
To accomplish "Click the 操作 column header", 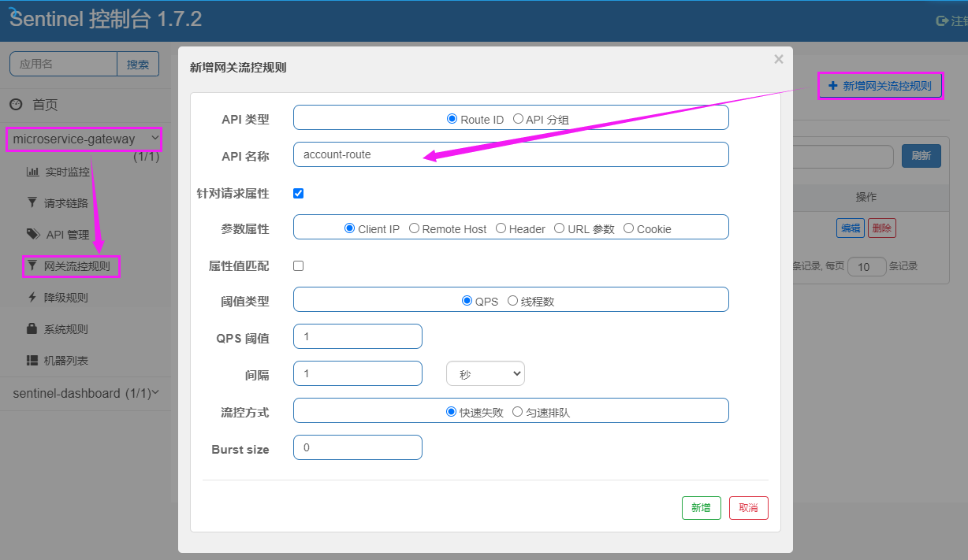I will [x=866, y=197].
